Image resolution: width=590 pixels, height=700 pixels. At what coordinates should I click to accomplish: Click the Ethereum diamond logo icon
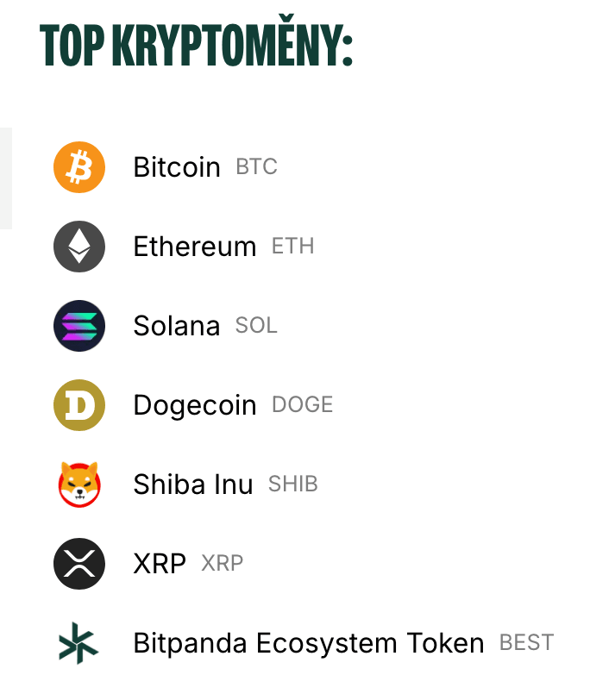78,247
